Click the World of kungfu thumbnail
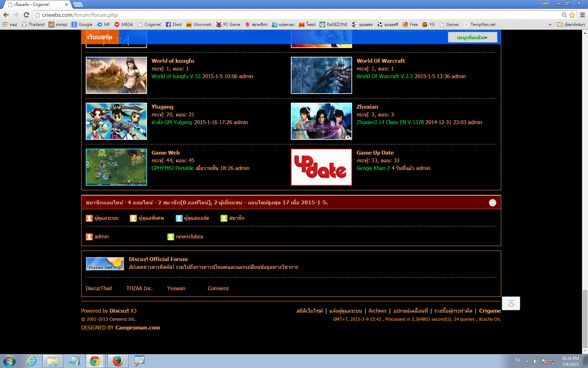Viewport: 588px width, 368px height. (116, 75)
